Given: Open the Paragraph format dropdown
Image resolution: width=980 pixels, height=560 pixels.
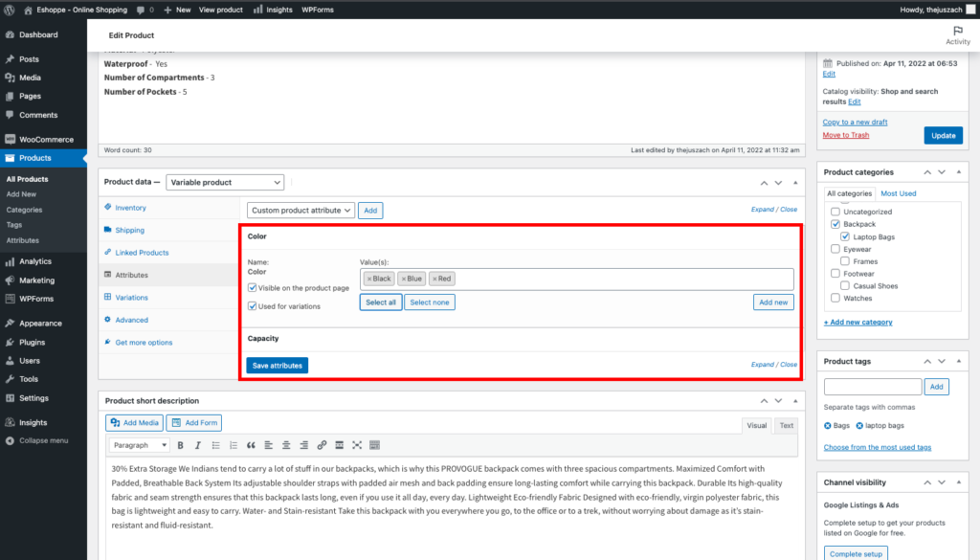Looking at the screenshot, I should tap(140, 445).
